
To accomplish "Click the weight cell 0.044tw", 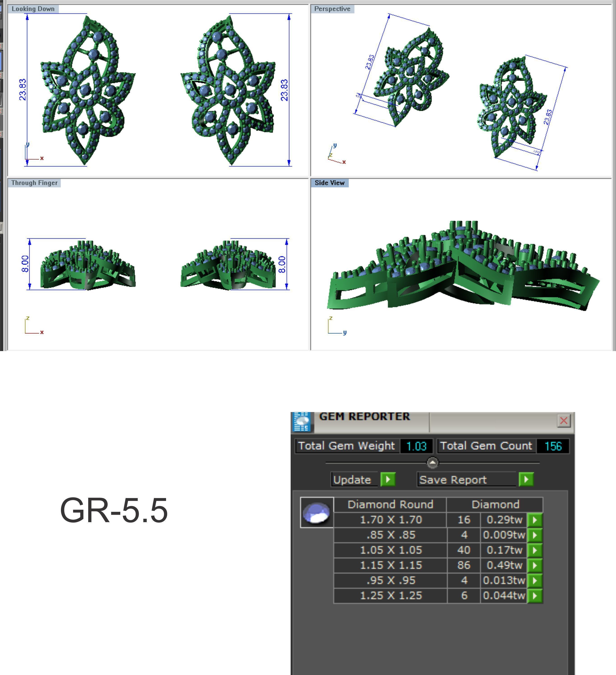I will (504, 596).
